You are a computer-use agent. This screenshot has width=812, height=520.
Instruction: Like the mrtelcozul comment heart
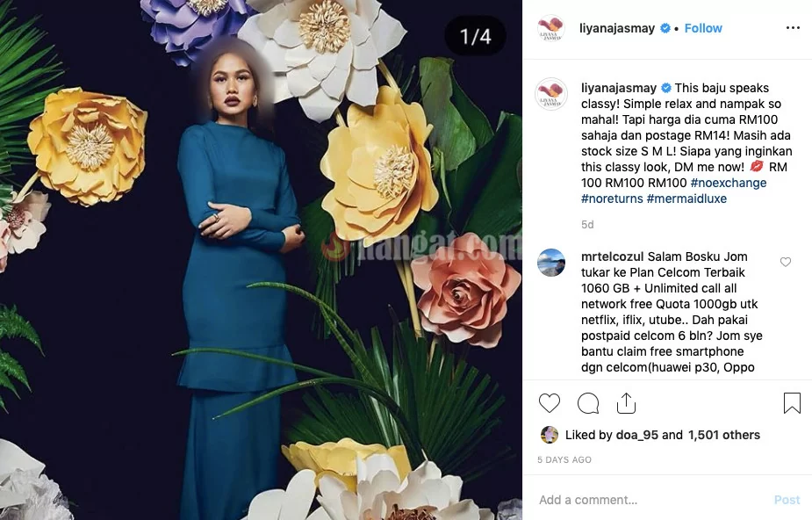click(x=786, y=262)
